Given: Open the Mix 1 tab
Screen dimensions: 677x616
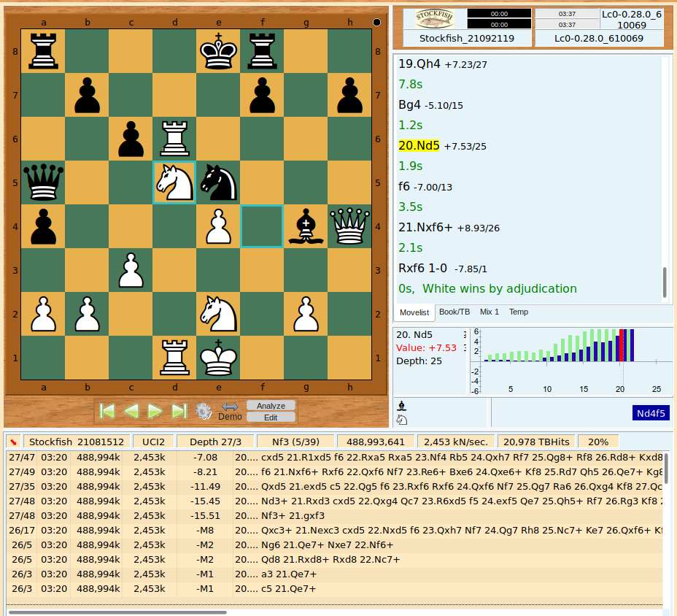Looking at the screenshot, I should click(x=490, y=312).
